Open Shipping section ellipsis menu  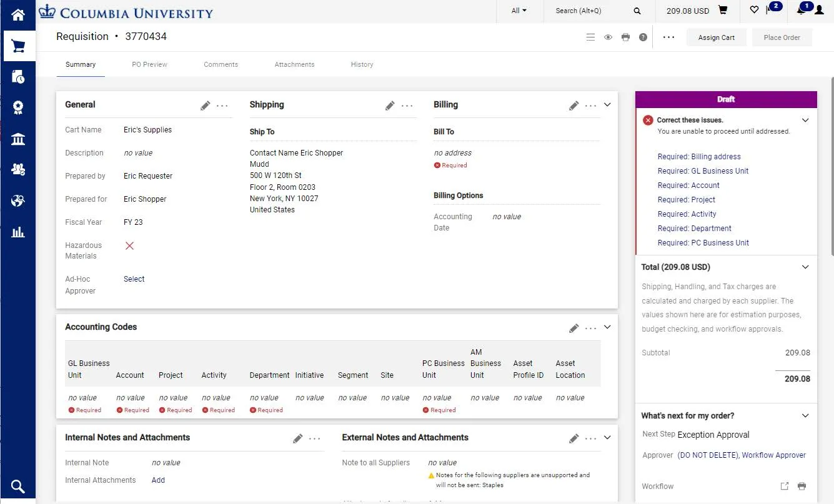(x=407, y=106)
